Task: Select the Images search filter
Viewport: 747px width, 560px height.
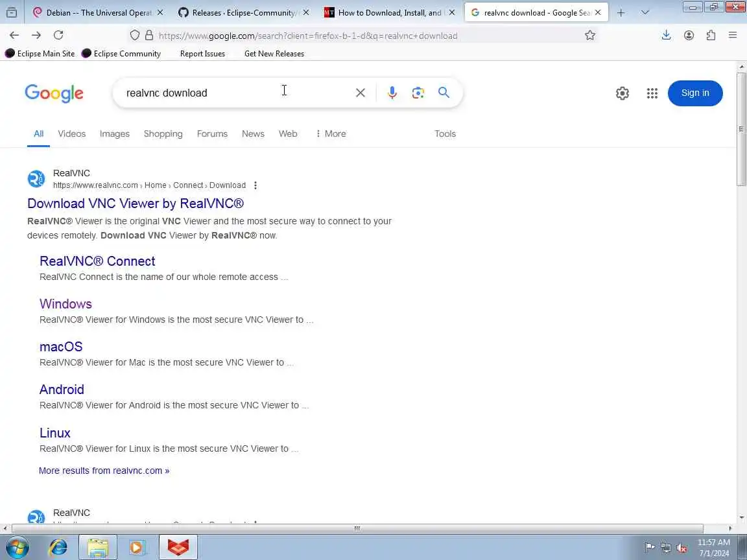Action: [114, 134]
